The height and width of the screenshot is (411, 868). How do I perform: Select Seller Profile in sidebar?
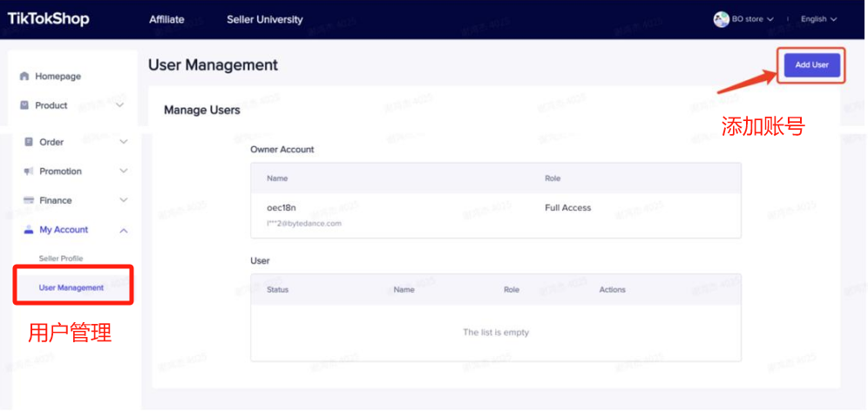(60, 259)
